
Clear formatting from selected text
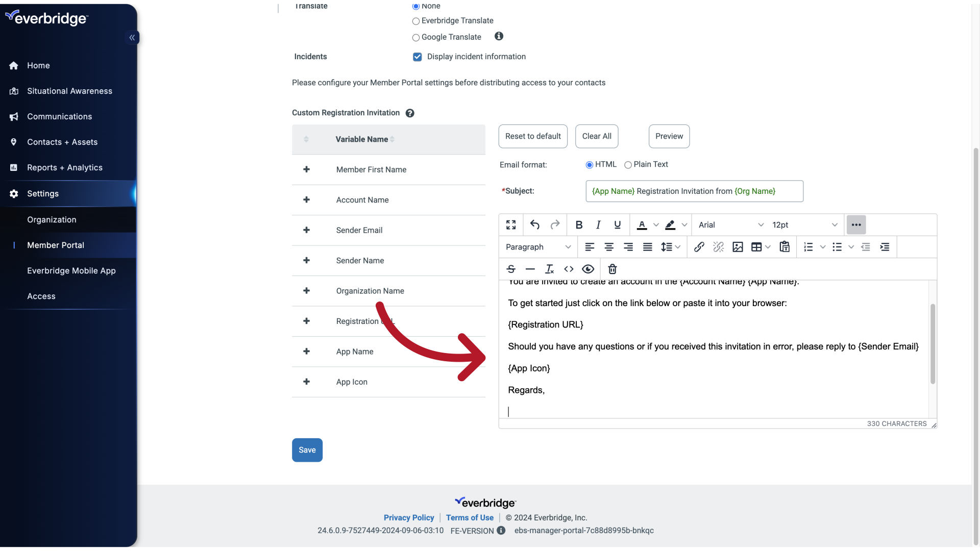[550, 269]
